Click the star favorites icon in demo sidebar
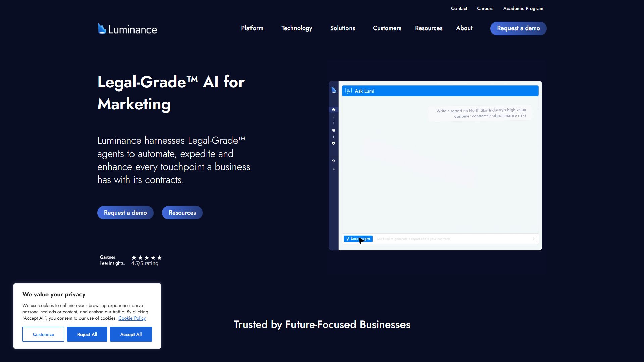This screenshot has height=362, width=644. (334, 161)
